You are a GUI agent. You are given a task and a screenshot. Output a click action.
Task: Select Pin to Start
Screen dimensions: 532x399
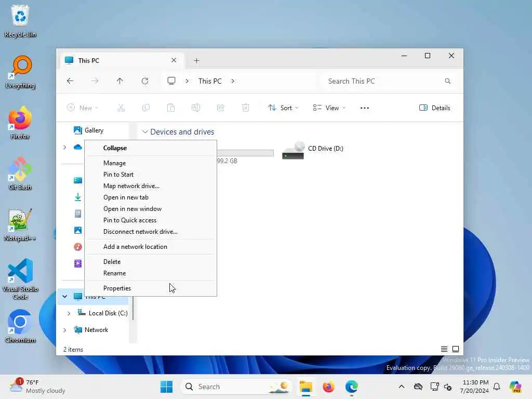(151, 175)
